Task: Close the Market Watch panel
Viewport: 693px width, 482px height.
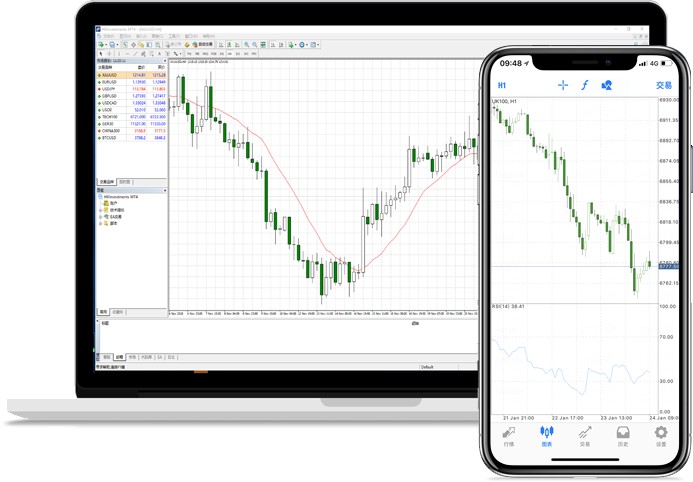Action: coord(165,61)
